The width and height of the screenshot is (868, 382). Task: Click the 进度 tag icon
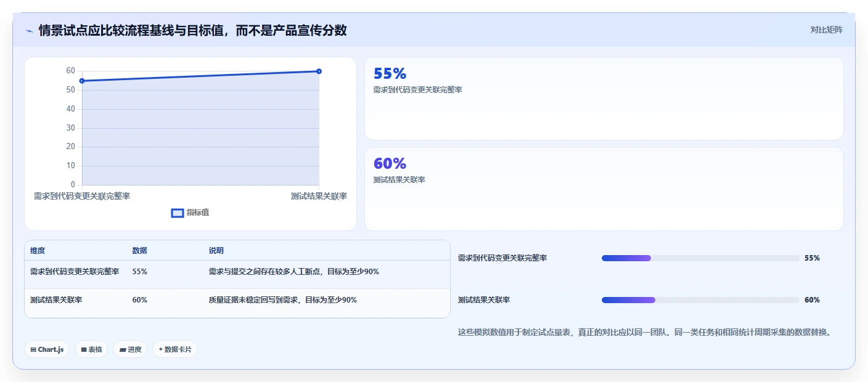(x=123, y=349)
